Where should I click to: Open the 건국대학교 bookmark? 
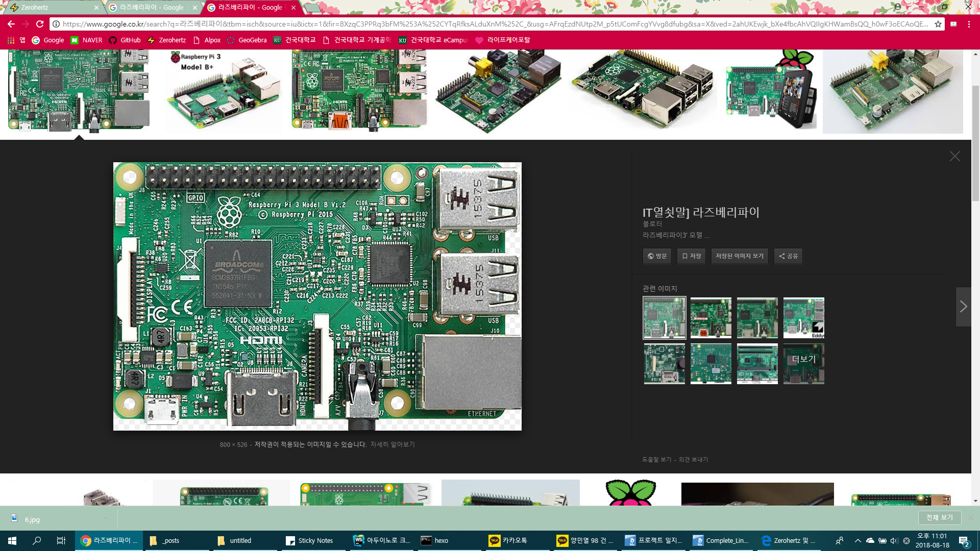295,40
